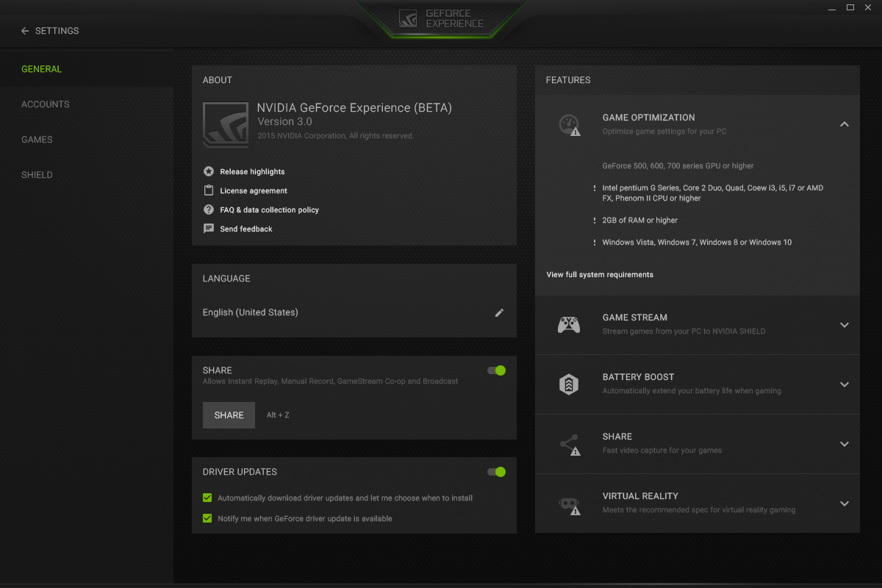Click the back arrow next to Settings

click(25, 31)
